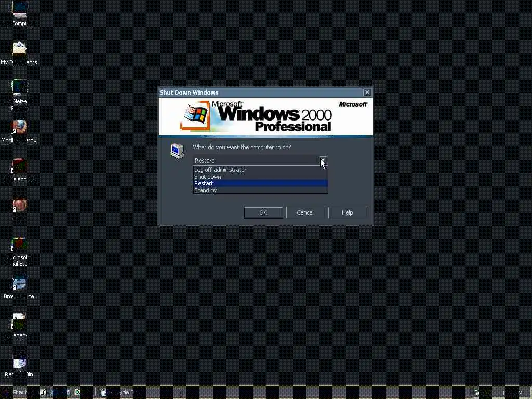Open Help in Shut Down dialog
532x399 pixels.
coord(348,212)
